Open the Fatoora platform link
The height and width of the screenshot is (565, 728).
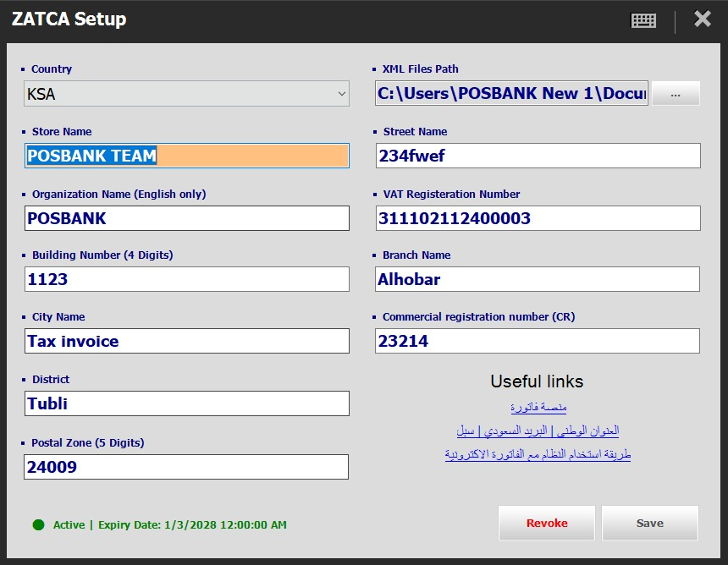tap(537, 406)
